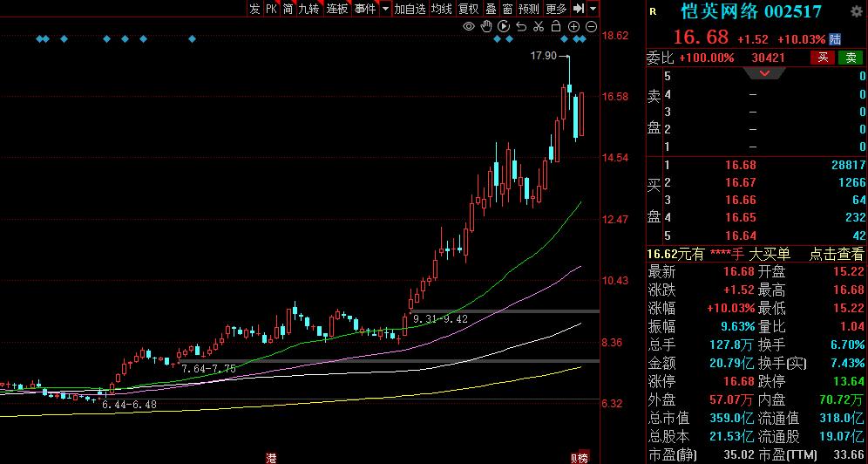Click bid level 5 price 16.64
The height and width of the screenshot is (464, 868).
pyautogui.click(x=740, y=235)
